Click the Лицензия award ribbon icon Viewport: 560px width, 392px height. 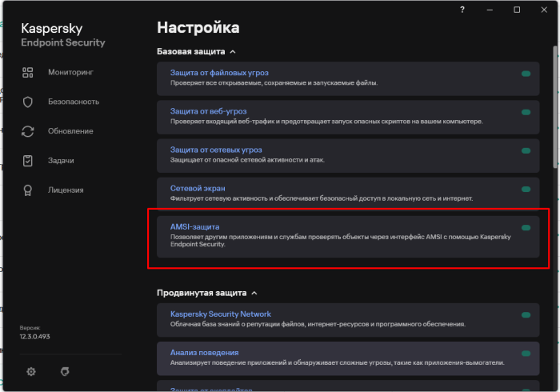click(28, 190)
